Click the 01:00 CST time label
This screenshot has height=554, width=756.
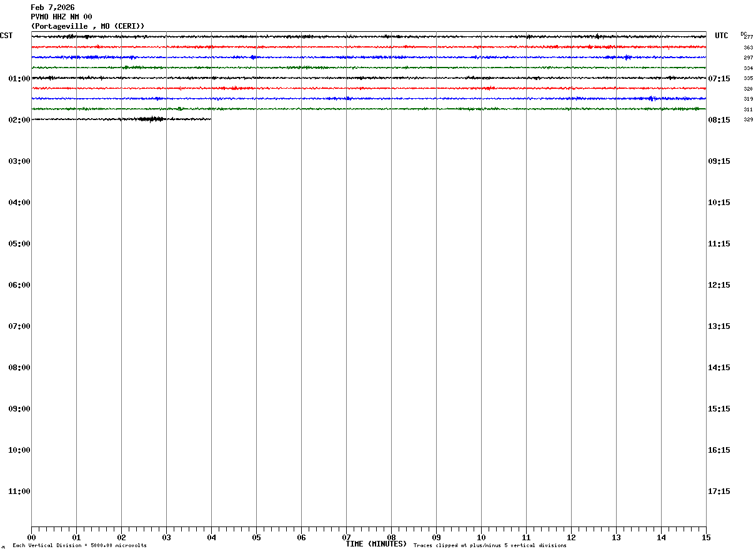[x=19, y=79]
